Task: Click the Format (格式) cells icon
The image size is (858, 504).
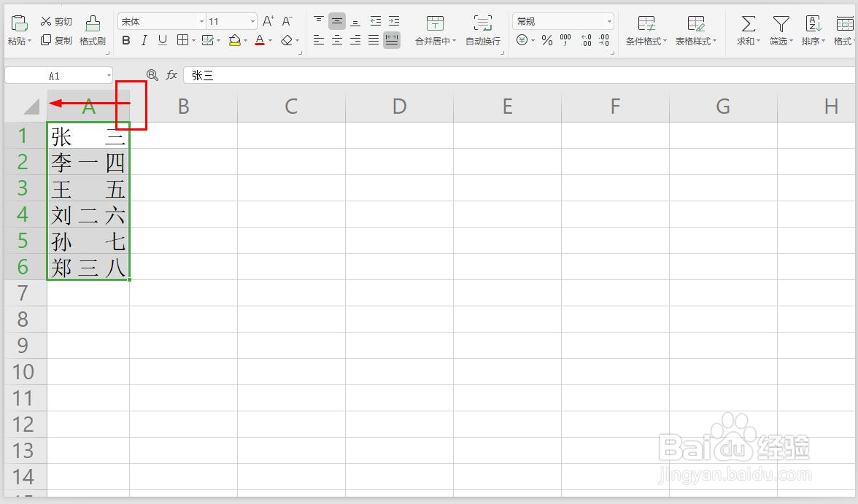Action: point(845,23)
